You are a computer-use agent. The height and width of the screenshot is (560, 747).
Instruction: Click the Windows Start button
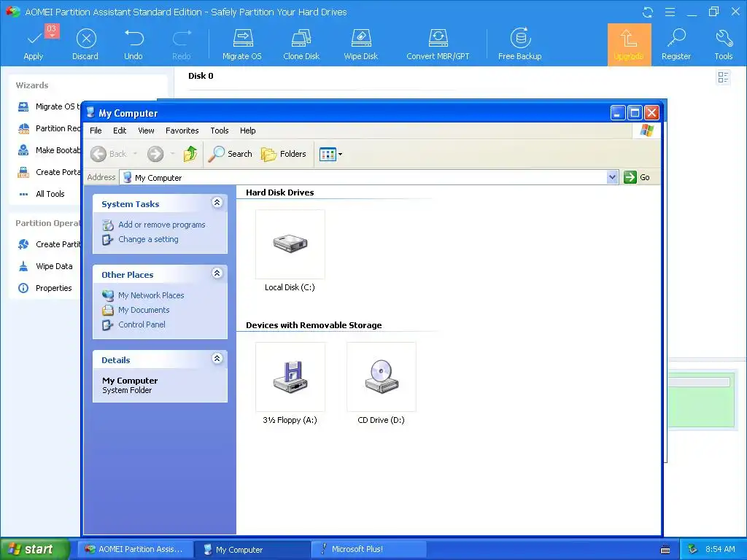tap(35, 549)
